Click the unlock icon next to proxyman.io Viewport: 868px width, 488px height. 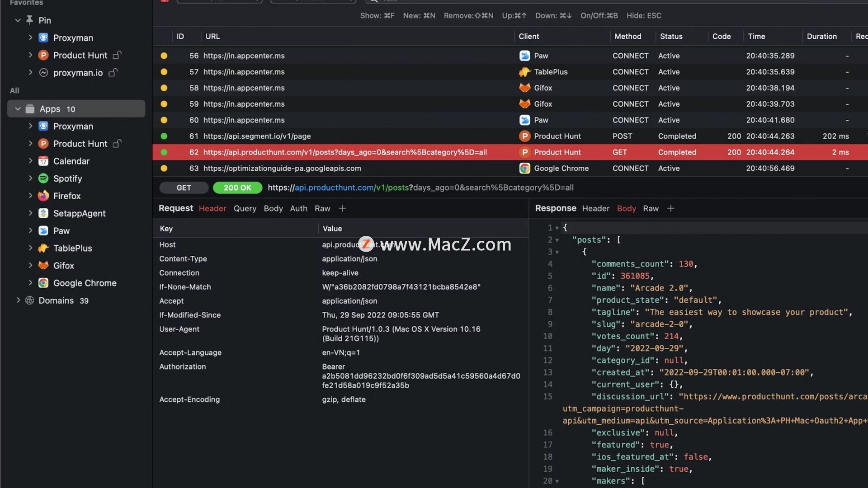point(113,72)
